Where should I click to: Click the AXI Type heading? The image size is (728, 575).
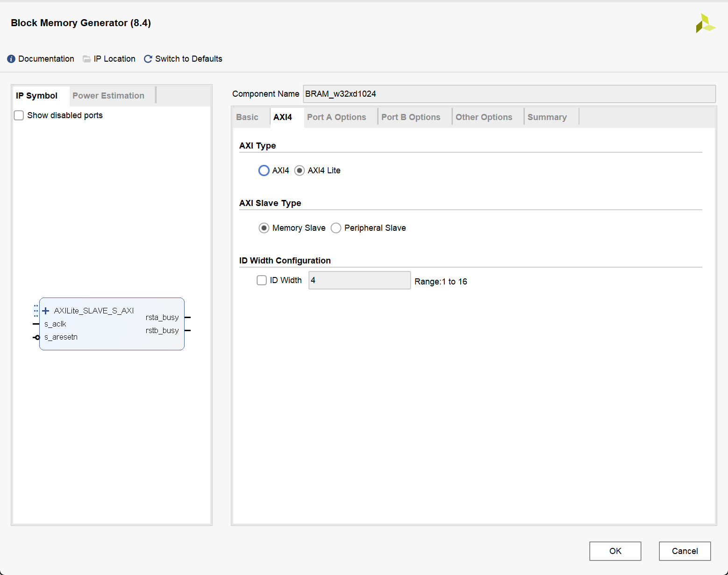pos(257,146)
